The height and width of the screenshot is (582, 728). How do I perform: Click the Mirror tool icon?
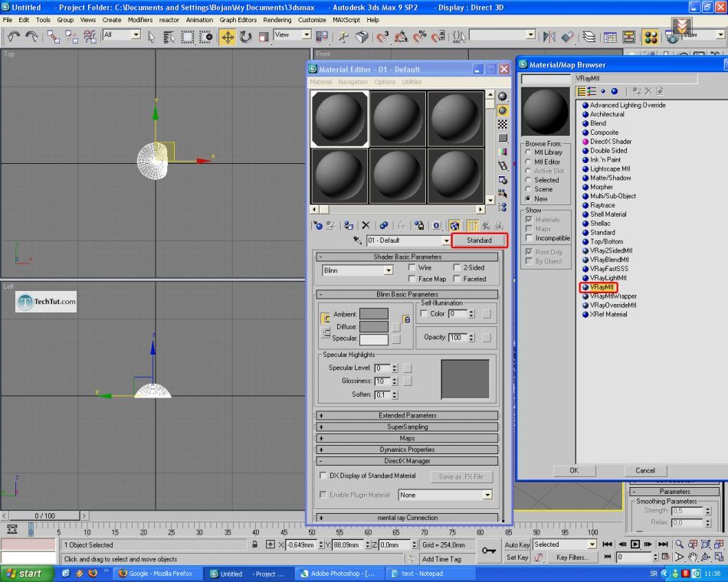549,37
